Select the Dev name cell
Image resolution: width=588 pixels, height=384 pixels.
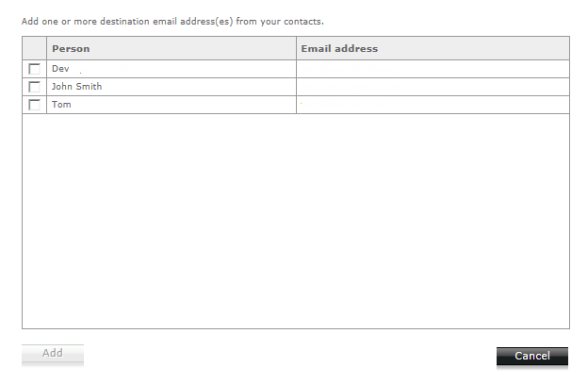[171, 69]
